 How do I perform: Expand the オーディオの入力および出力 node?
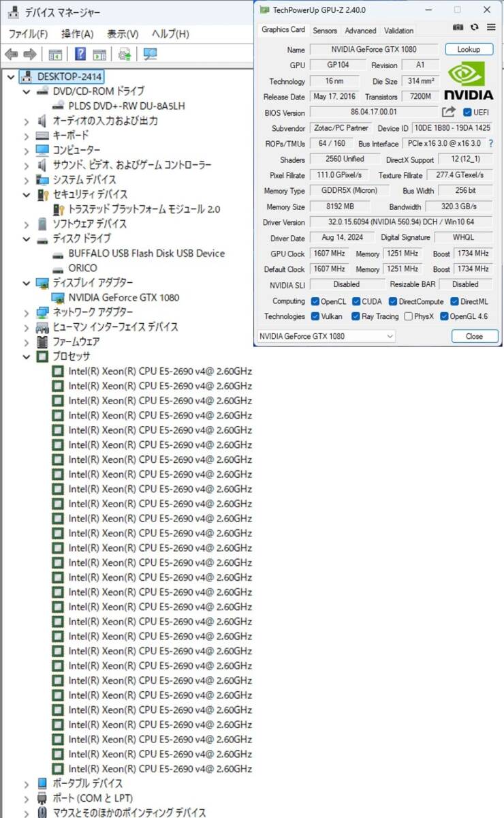tap(27, 121)
